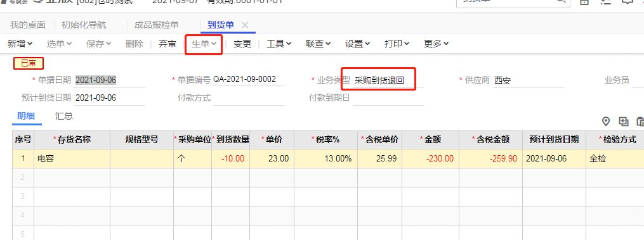Click the 全检 inspection cell
This screenshot has height=240, width=644.
tap(615, 158)
